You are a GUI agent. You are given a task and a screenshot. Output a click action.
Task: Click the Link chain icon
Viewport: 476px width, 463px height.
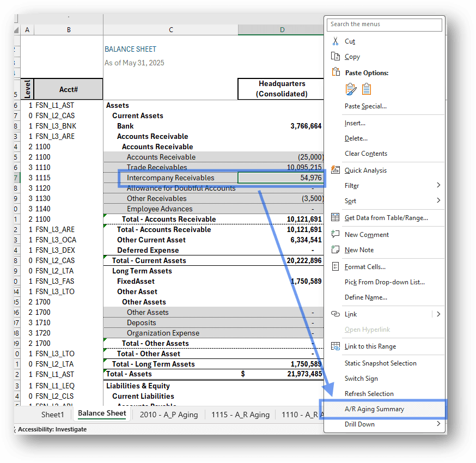pyautogui.click(x=335, y=314)
